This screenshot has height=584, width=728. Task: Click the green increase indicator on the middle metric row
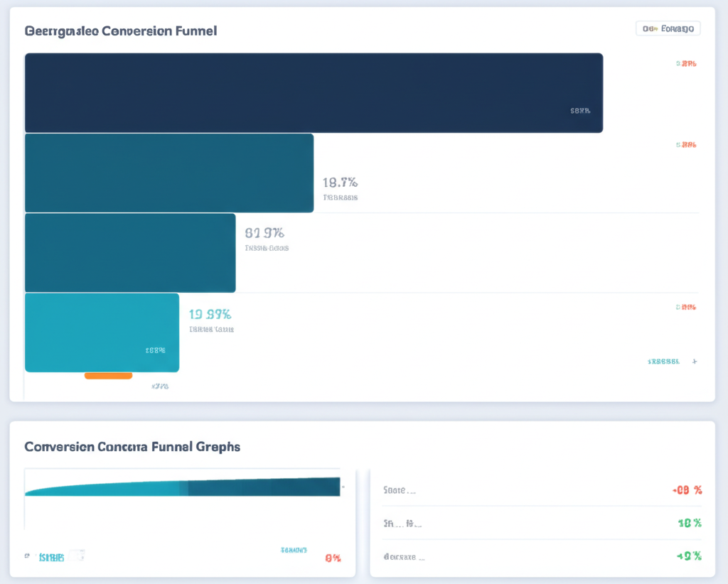[687, 523]
